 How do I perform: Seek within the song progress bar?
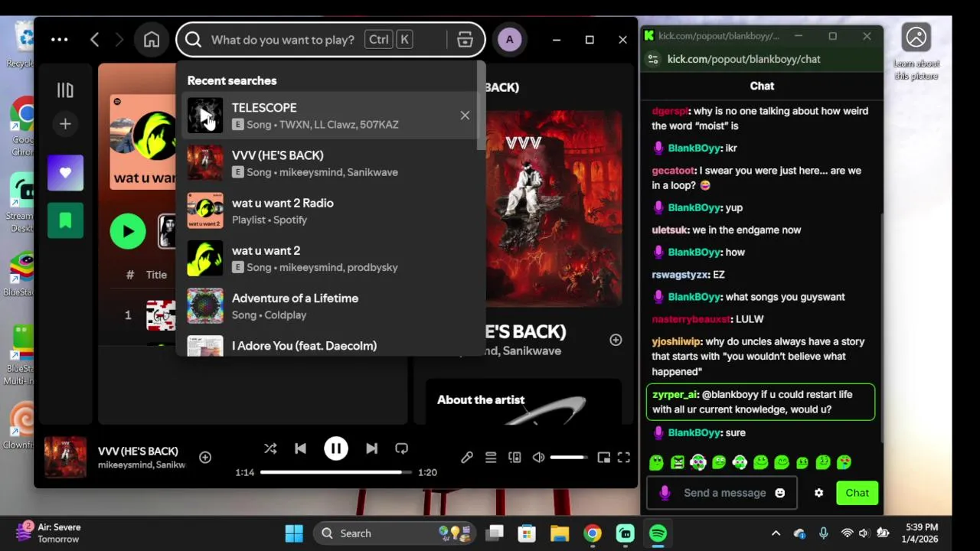point(336,472)
